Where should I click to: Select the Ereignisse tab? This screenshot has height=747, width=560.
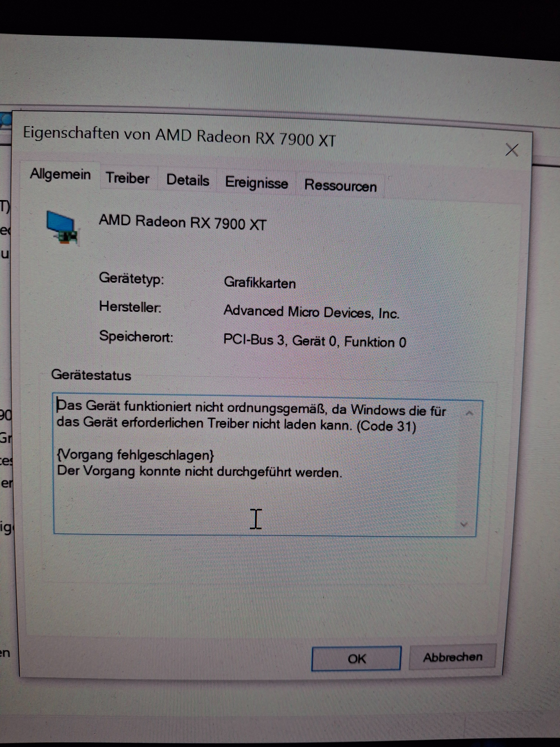(257, 183)
